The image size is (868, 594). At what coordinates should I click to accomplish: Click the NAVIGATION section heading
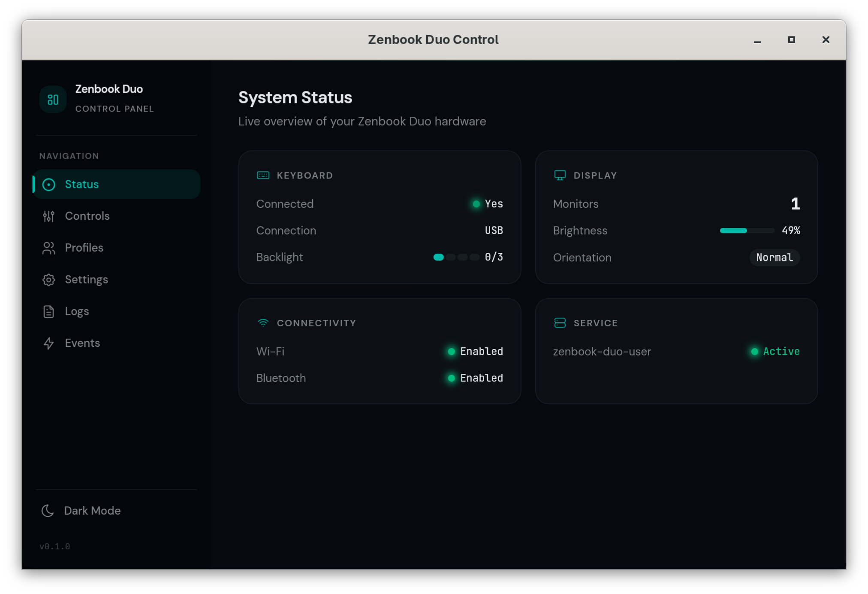69,156
